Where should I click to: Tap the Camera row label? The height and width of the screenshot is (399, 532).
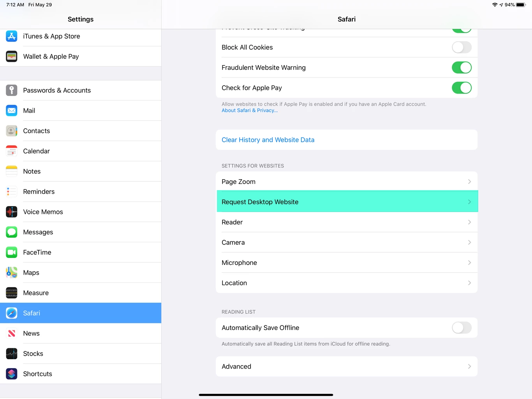tap(233, 243)
